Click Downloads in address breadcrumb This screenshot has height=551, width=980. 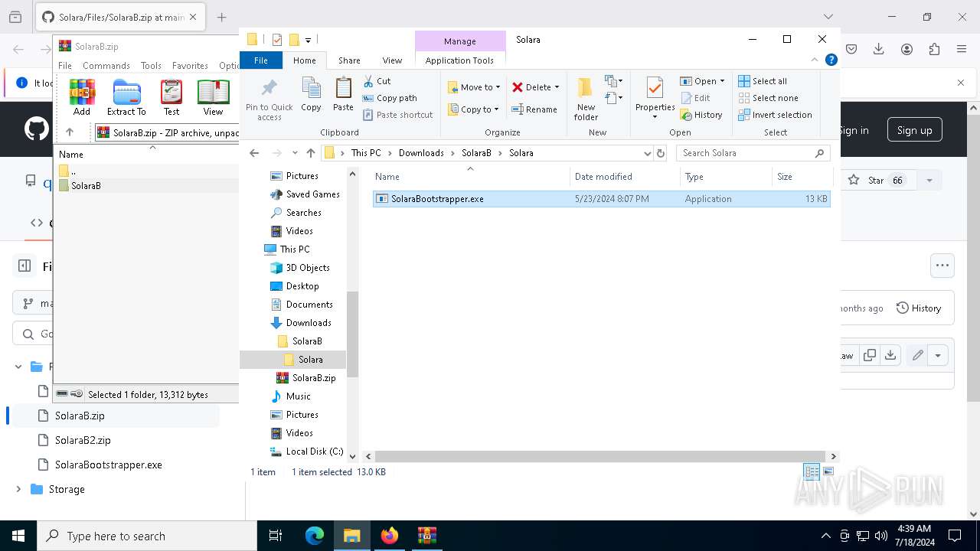point(421,153)
